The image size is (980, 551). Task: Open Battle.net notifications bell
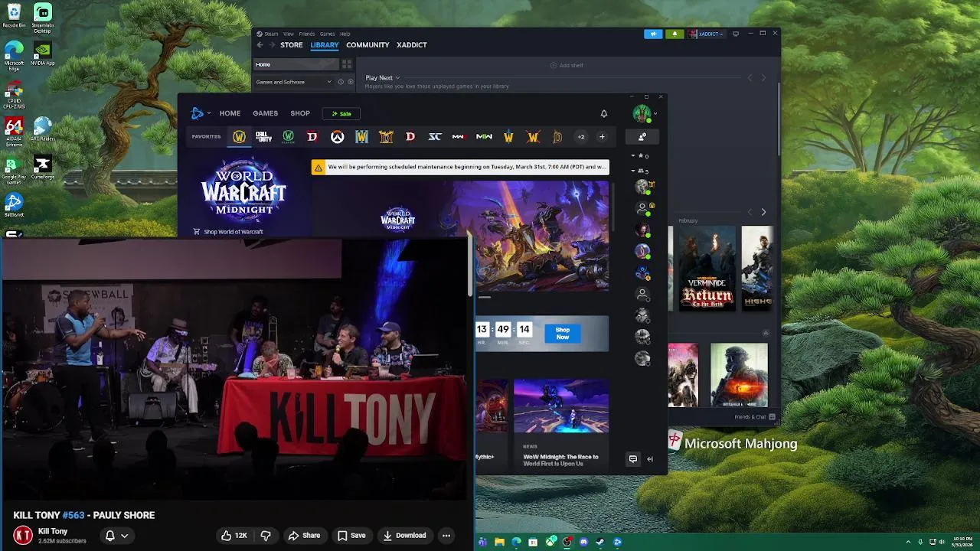(604, 113)
